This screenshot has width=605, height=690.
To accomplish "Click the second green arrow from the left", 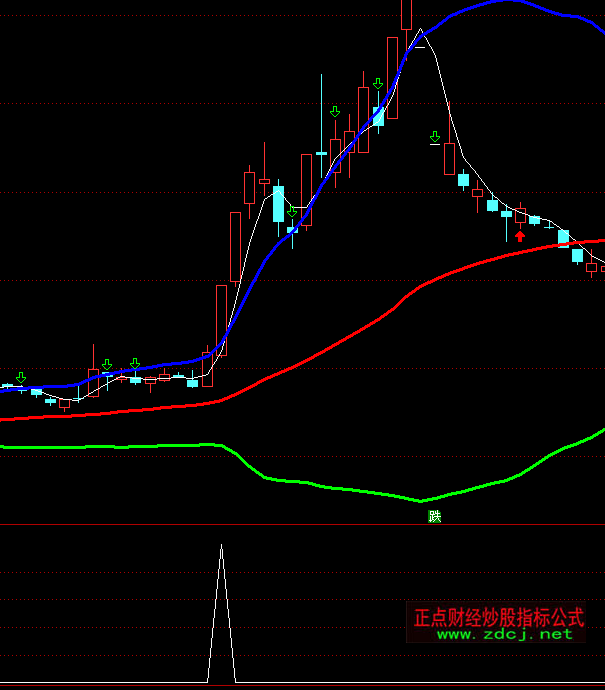I will pyautogui.click(x=107, y=365).
